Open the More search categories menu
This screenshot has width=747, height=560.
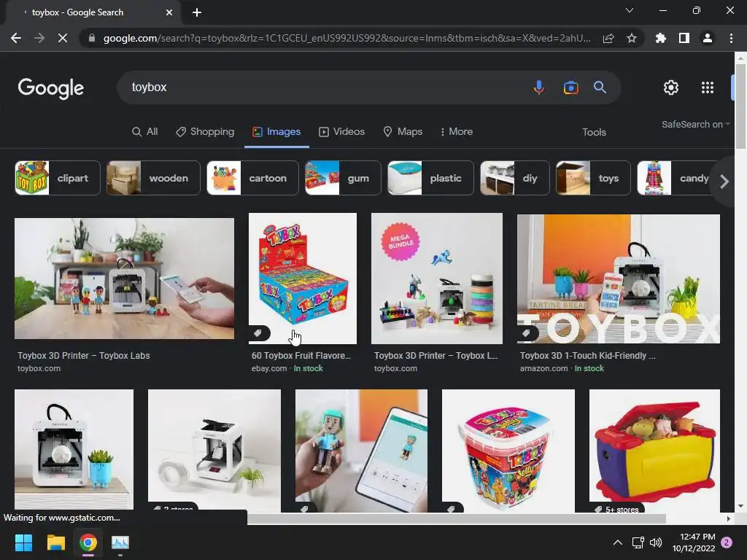click(x=457, y=132)
